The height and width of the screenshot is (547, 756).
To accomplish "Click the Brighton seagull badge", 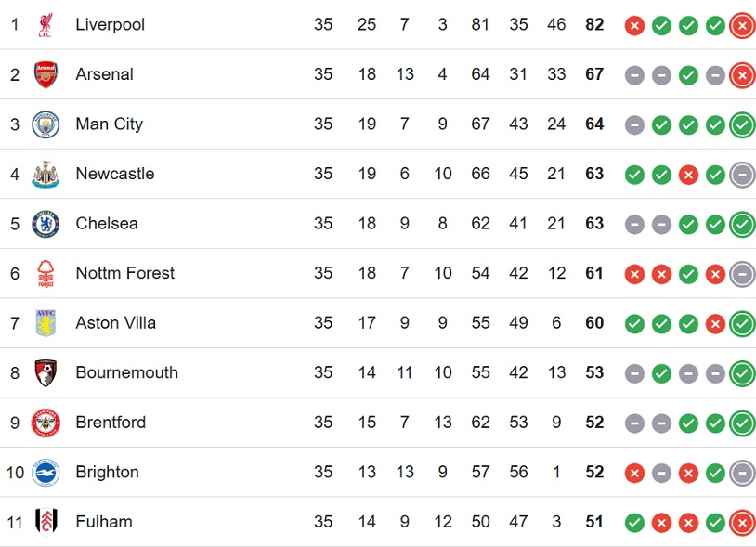I will (46, 473).
